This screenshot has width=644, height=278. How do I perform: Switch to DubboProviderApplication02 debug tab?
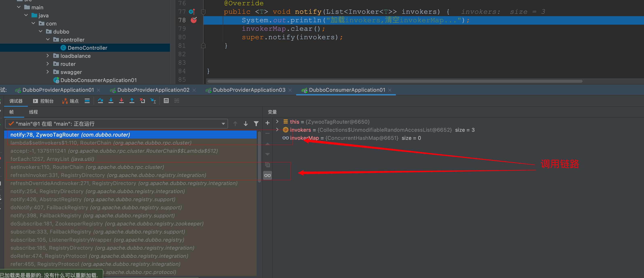click(153, 90)
